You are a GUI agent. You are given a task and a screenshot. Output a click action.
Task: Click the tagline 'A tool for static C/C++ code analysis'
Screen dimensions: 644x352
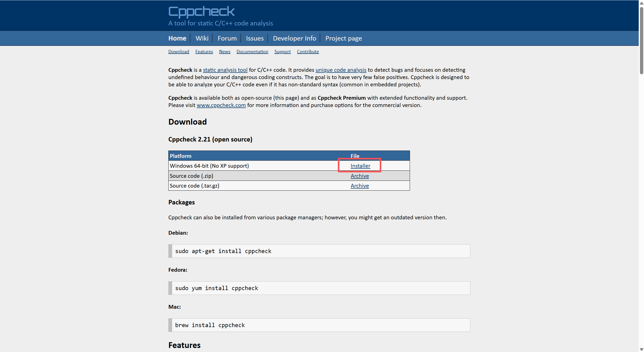point(220,23)
